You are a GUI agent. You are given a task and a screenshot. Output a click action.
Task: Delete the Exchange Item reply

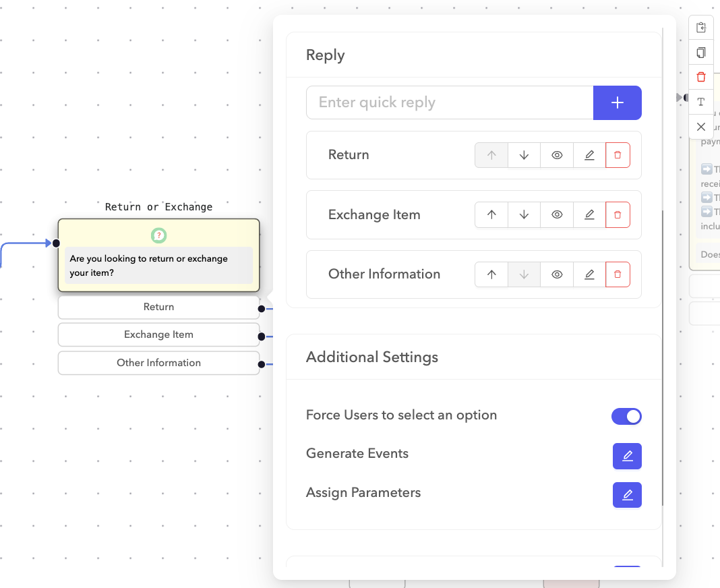tap(618, 214)
